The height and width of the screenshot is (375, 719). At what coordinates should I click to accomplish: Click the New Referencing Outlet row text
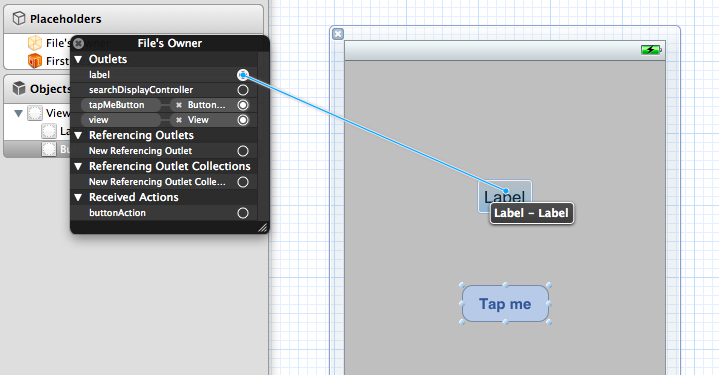pos(140,151)
